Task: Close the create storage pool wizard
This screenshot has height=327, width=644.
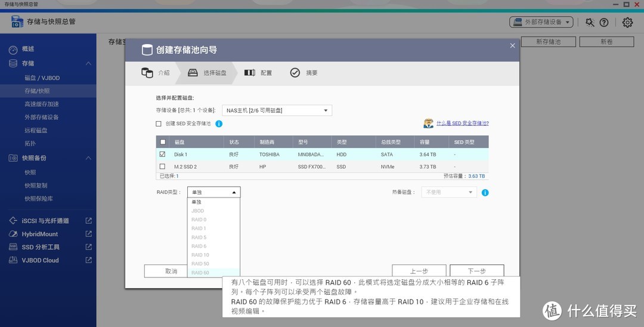Action: 512,45
